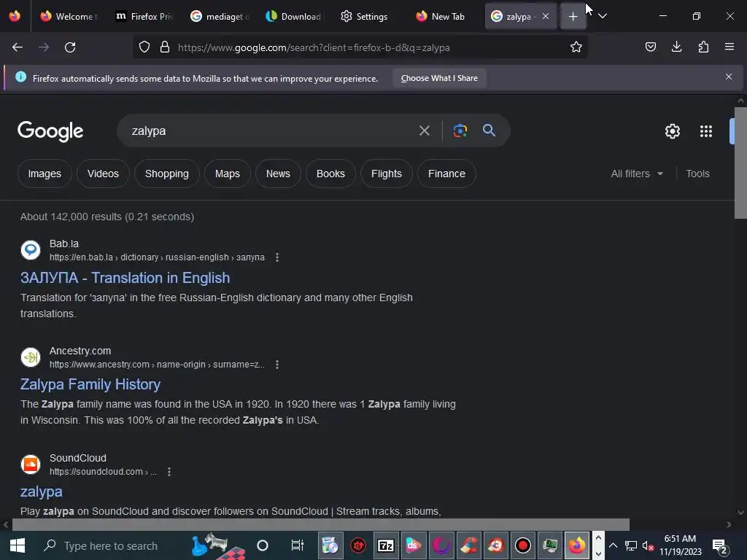Open the Windows notification center
Screen dimensions: 747x560
(x=720, y=546)
